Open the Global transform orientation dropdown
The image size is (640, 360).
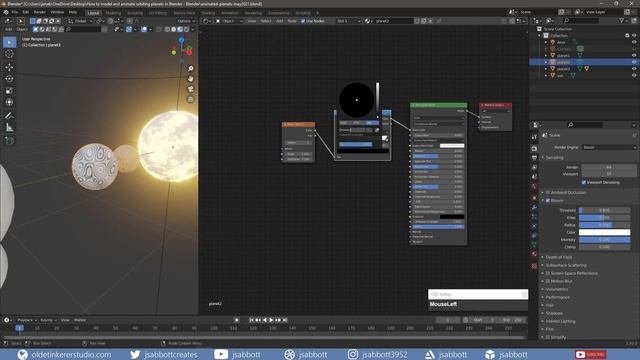coord(80,21)
